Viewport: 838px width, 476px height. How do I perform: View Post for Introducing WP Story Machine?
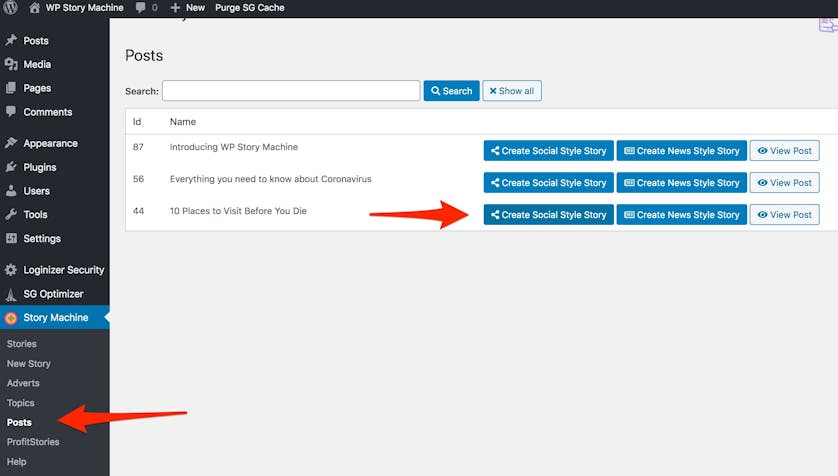point(784,151)
